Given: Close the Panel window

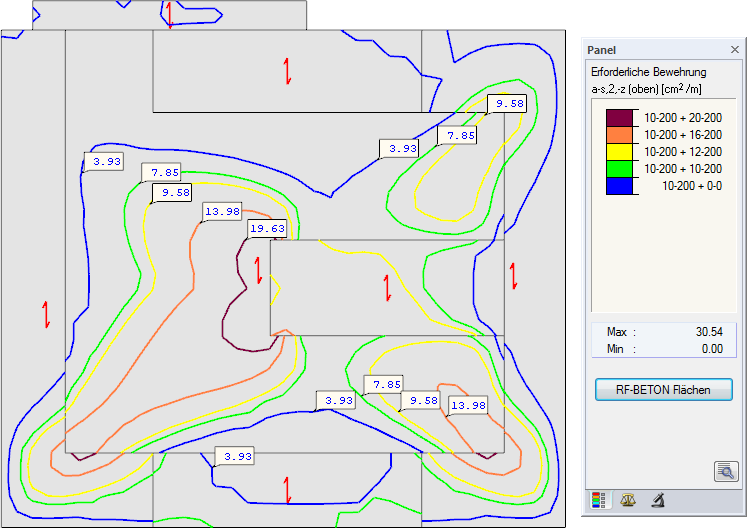Looking at the screenshot, I should point(735,50).
